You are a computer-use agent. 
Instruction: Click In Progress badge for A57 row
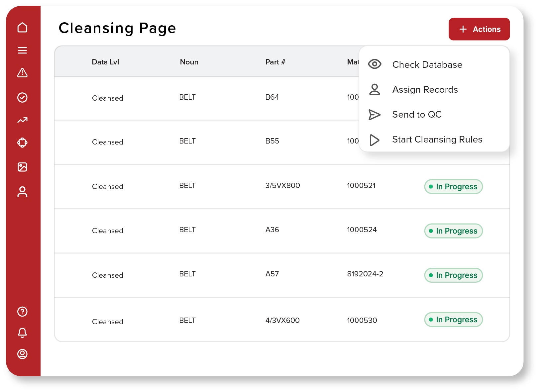(x=453, y=275)
